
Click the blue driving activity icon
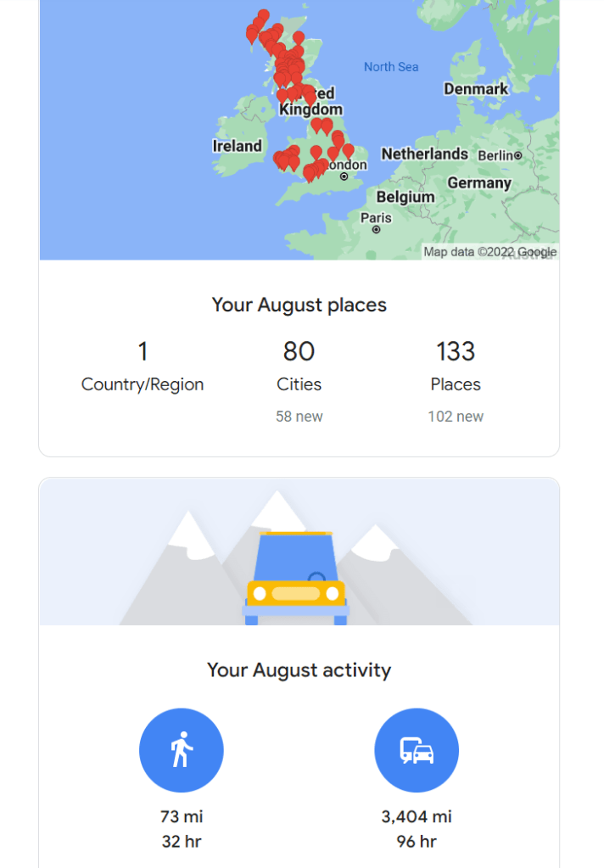pos(416,750)
